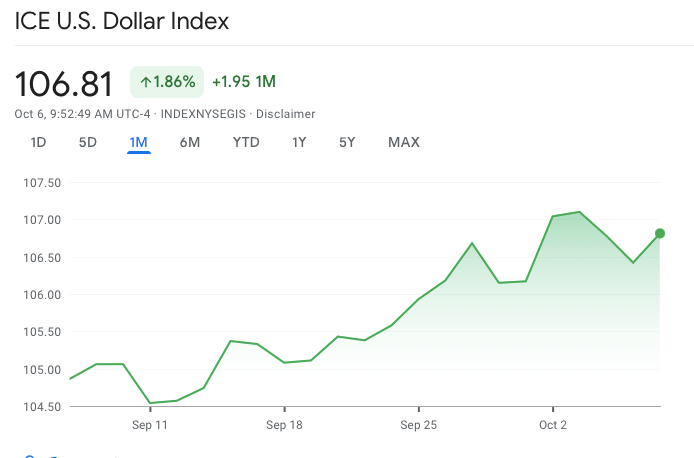This screenshot has height=458, width=694.
Task: Click the Sep 11 date label on axis
Action: coord(150,424)
